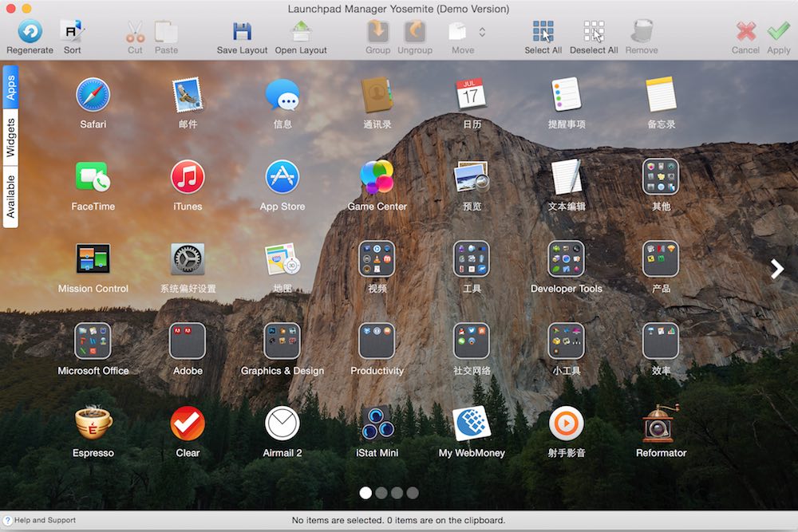Select the 工具 folder group
Viewport: 798px width, 532px height.
[472, 259]
